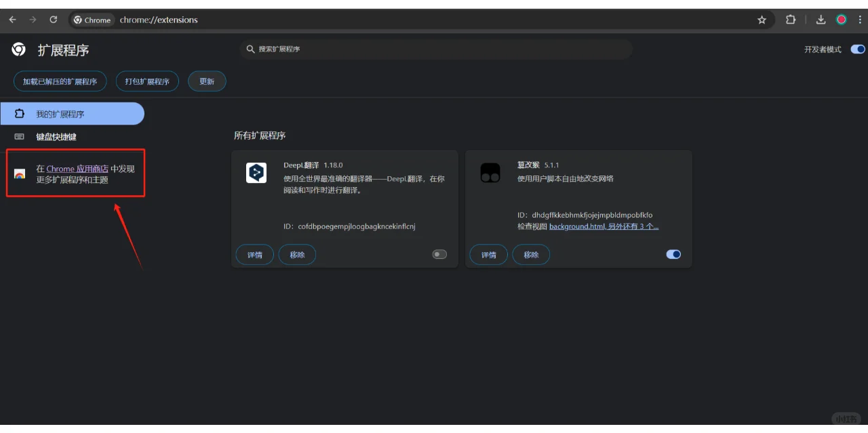Click 篡改猴 version 5.1.1 text
This screenshot has height=433, width=868.
click(x=551, y=165)
